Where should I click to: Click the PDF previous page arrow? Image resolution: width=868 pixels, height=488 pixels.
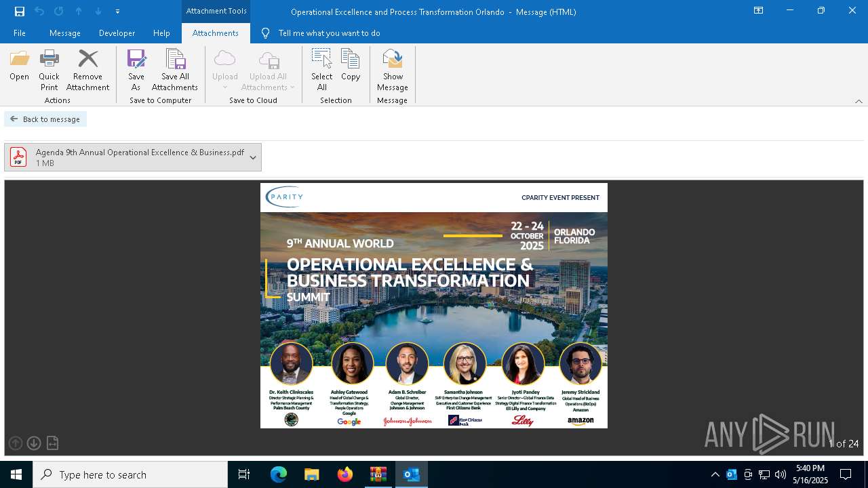[16, 443]
